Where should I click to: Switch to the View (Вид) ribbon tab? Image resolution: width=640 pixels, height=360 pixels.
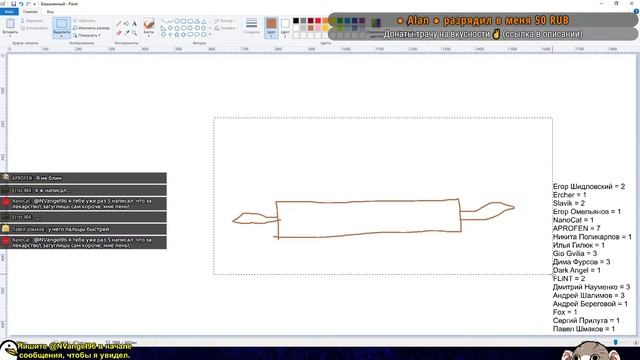click(50, 11)
